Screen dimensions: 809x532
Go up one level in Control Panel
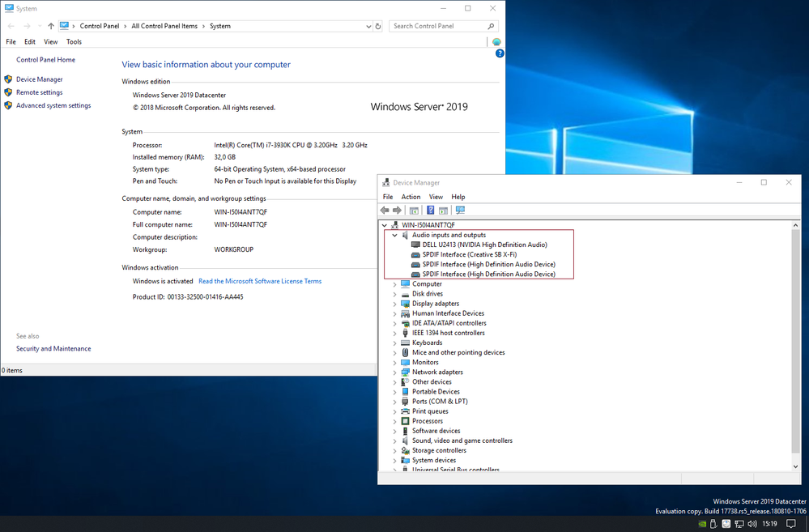50,26
